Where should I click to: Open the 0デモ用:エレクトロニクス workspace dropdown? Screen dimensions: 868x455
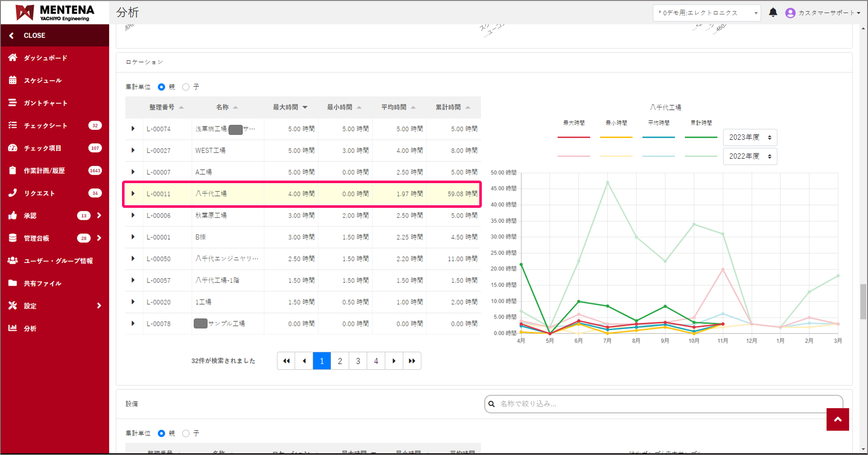click(x=707, y=13)
